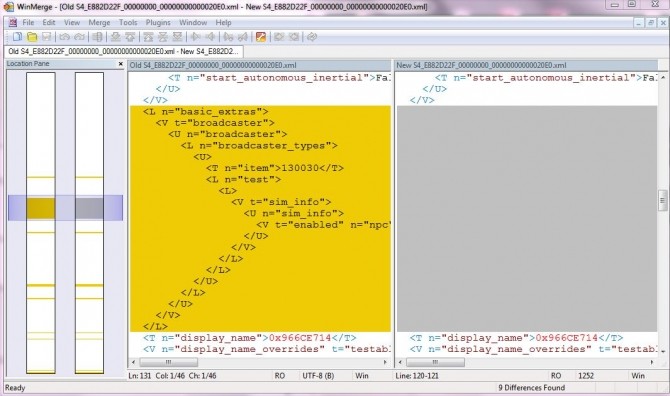
Task: Open the File menu
Action: (x=28, y=22)
